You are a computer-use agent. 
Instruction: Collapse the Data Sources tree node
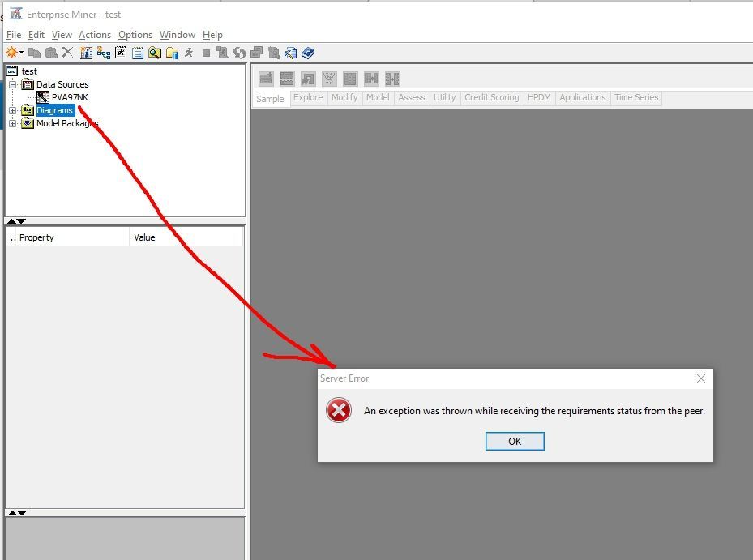(12, 84)
